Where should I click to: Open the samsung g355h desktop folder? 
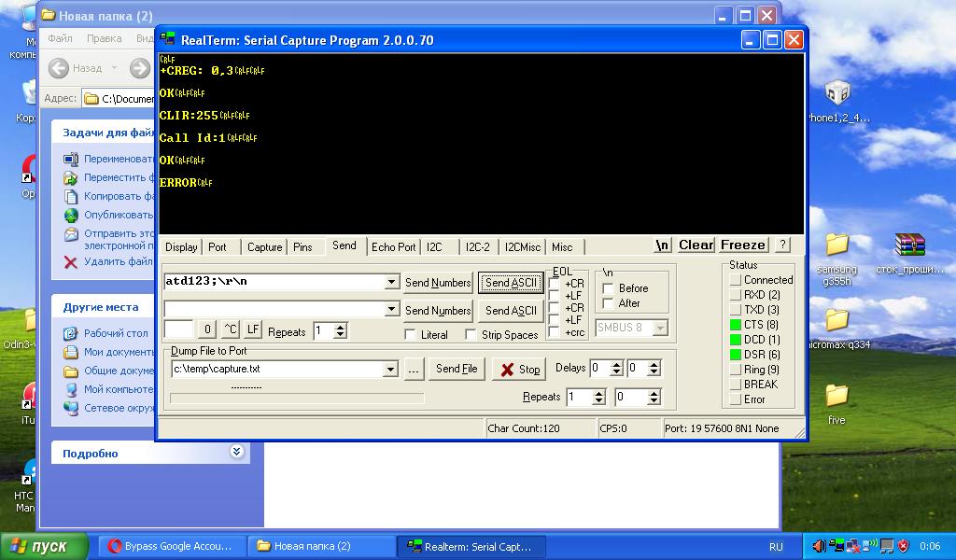(x=836, y=246)
